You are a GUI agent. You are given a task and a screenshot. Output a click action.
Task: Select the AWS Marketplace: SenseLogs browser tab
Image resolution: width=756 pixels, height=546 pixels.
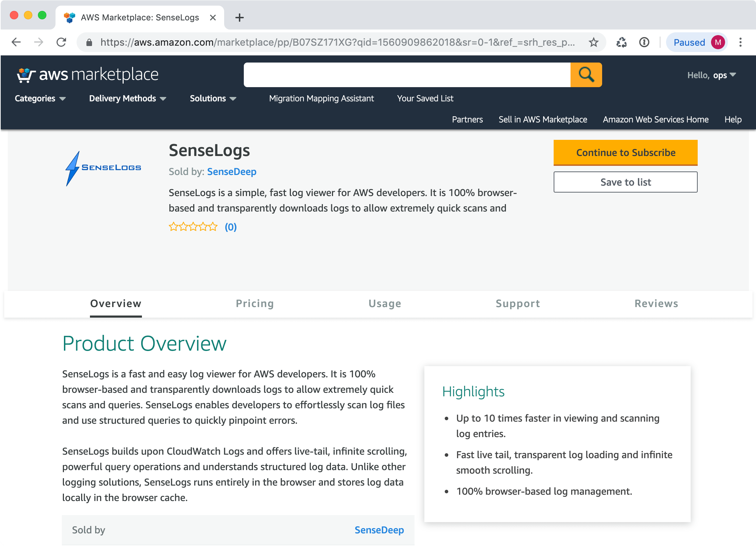(140, 18)
